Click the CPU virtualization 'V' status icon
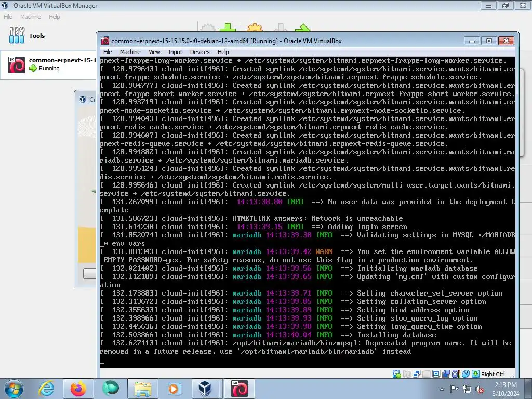This screenshot has height=399, width=532. (x=456, y=374)
